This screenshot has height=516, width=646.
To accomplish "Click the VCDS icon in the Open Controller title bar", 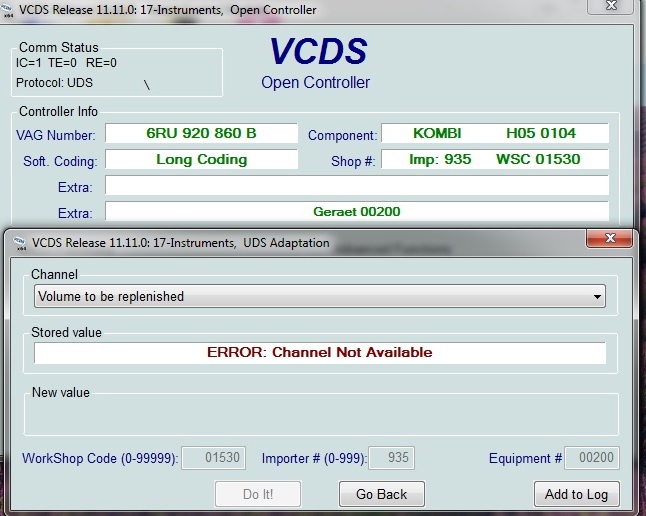I will 10,10.
